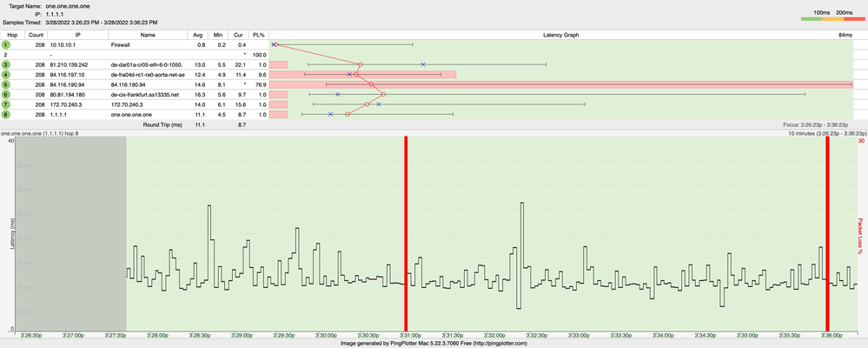Select IP address 84.116.197.10 in the IP column

(67, 75)
